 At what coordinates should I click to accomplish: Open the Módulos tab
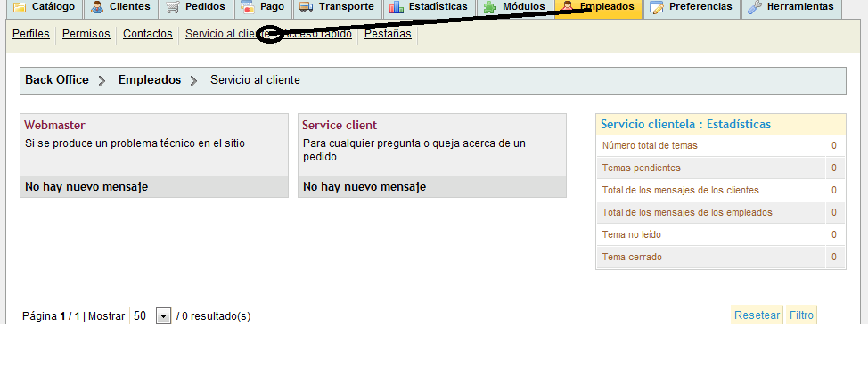pos(515,8)
